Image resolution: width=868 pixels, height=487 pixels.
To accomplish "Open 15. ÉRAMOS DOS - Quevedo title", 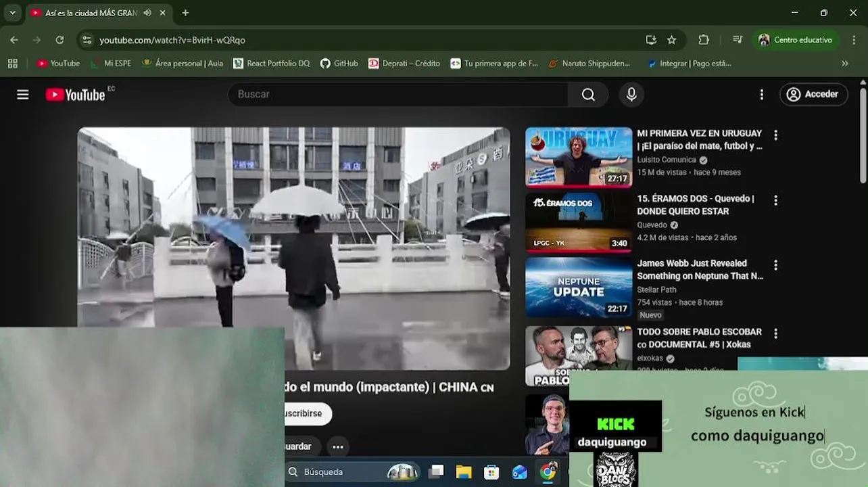I will [696, 205].
